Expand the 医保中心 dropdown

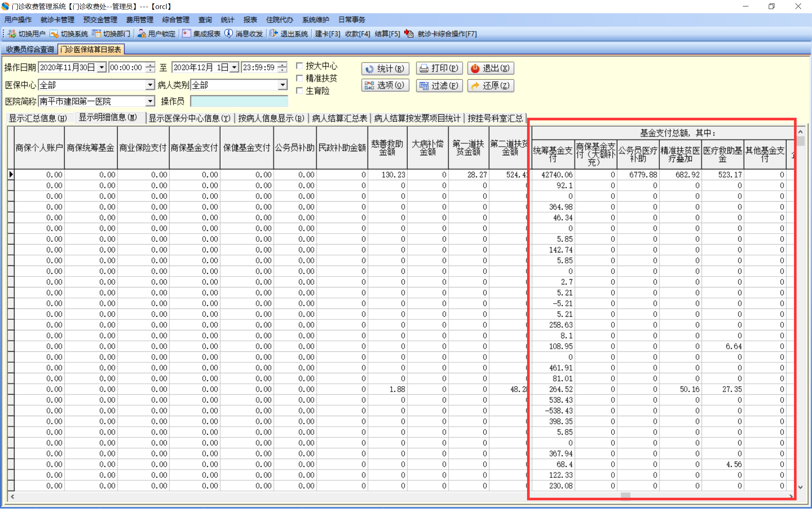pos(150,85)
